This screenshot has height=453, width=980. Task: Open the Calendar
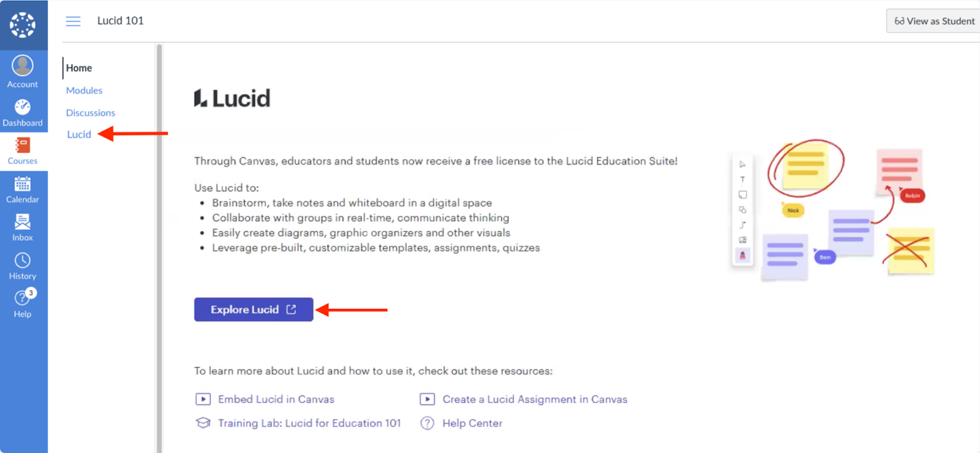[23, 189]
